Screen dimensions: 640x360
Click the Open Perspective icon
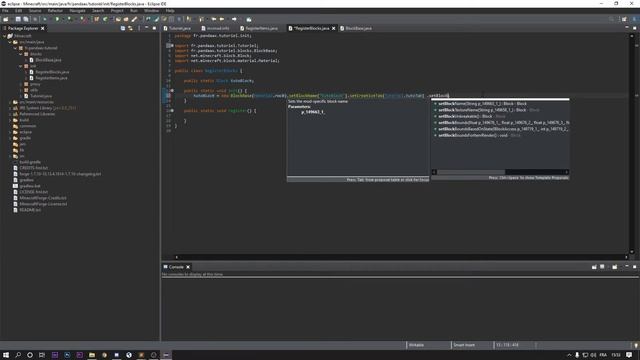624,19
